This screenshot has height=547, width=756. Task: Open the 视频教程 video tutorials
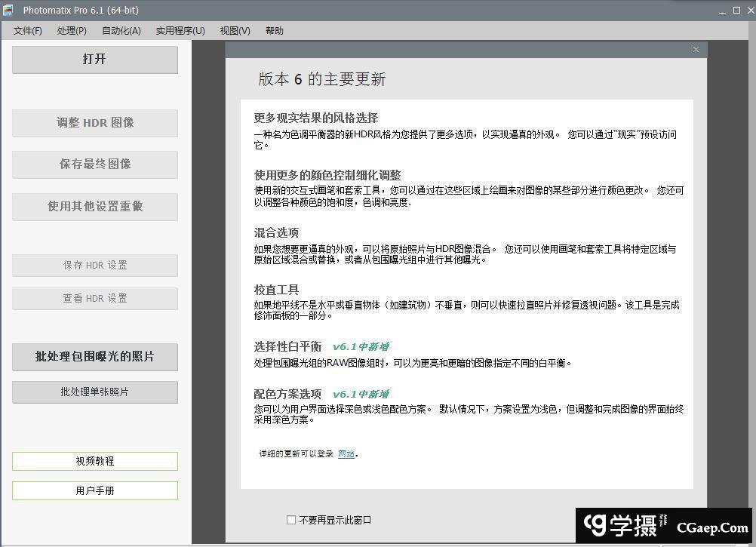94,461
